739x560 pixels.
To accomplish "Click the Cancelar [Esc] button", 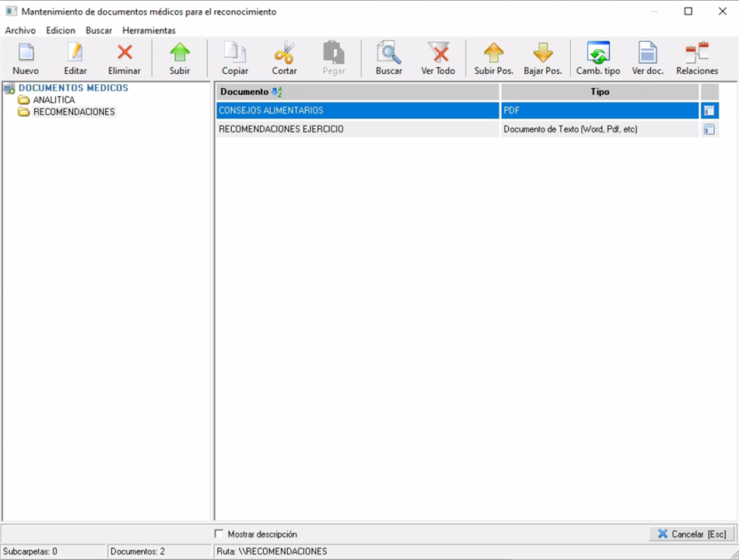I will pos(692,534).
